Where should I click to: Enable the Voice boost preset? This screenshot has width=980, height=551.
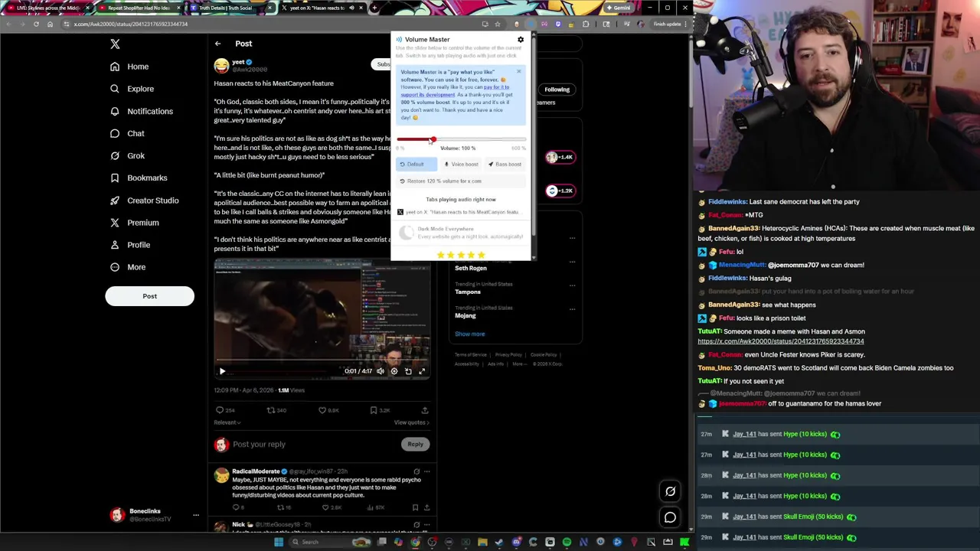pos(461,165)
